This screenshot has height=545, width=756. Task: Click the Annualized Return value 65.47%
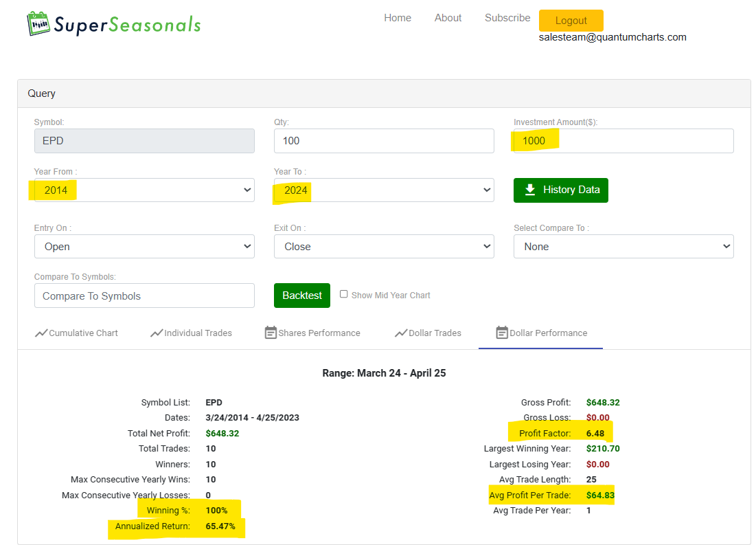coord(220,526)
